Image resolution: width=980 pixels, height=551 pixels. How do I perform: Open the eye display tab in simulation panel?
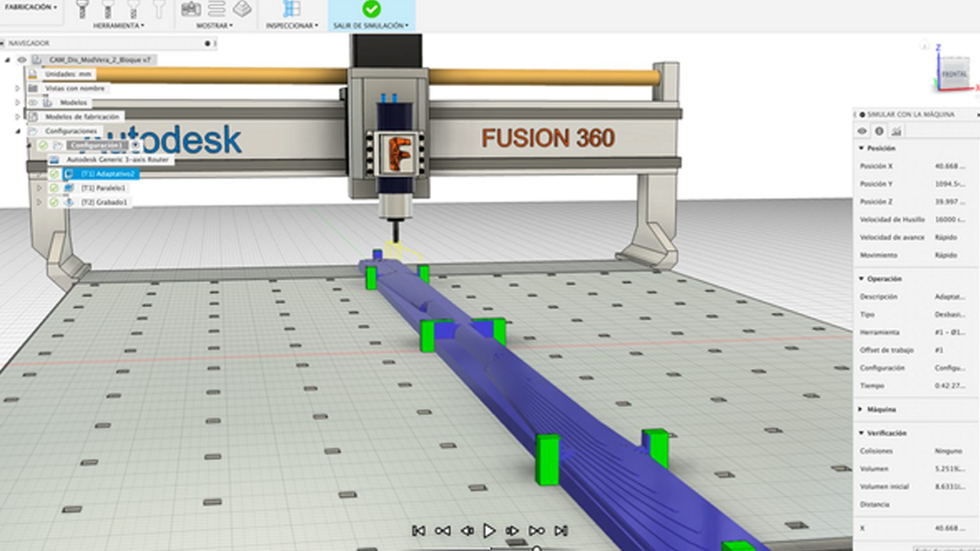pyautogui.click(x=863, y=131)
